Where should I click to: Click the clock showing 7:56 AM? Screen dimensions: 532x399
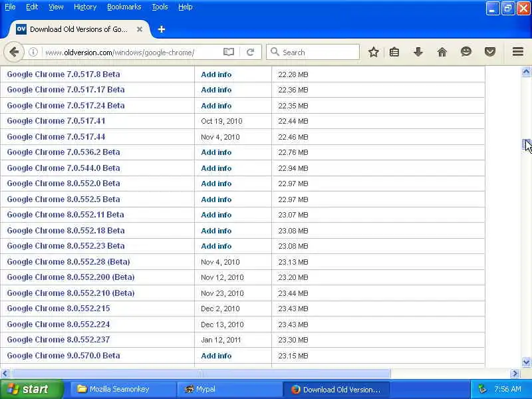[507, 389]
